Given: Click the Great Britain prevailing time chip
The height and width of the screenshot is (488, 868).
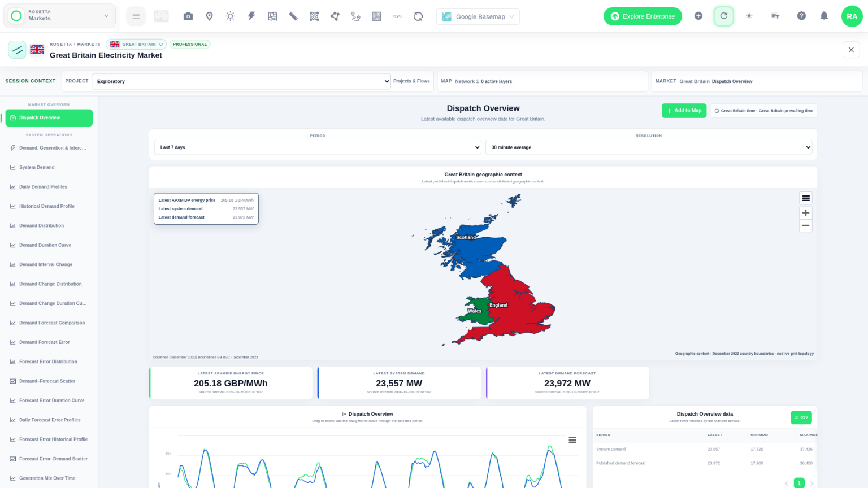Looking at the screenshot, I should coord(764,111).
